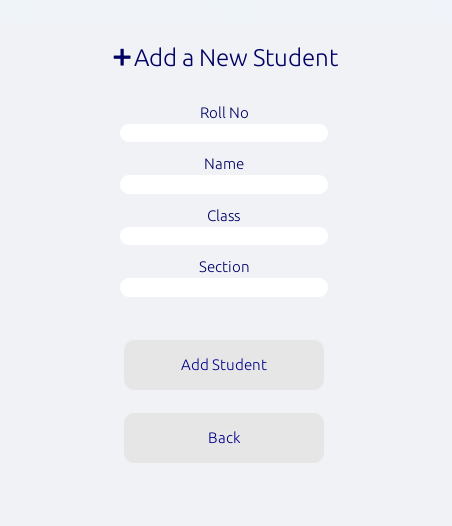Focus the Roll No input field
The width and height of the screenshot is (452, 526).
click(x=224, y=133)
